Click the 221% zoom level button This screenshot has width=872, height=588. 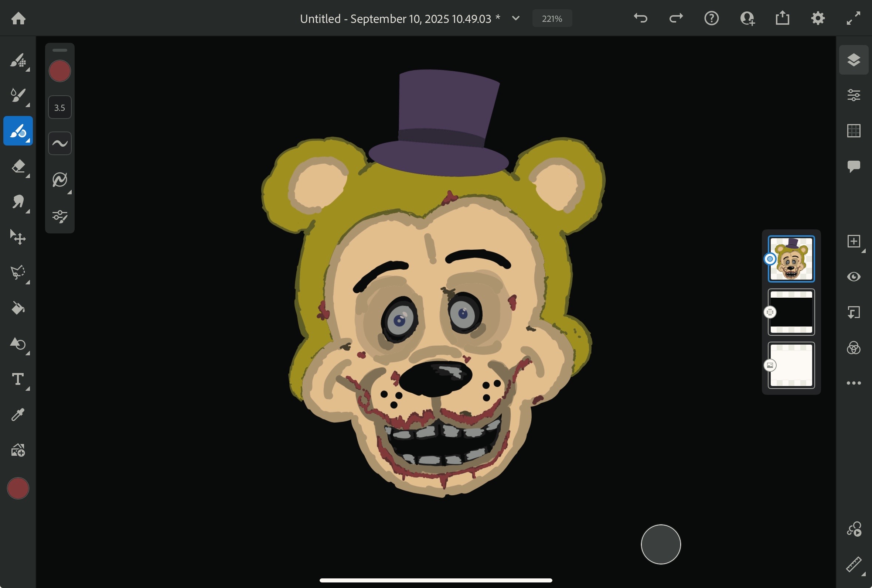point(552,18)
